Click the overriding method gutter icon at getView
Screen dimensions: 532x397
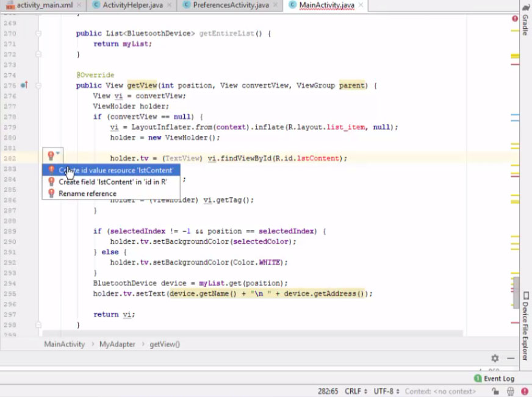(x=24, y=85)
